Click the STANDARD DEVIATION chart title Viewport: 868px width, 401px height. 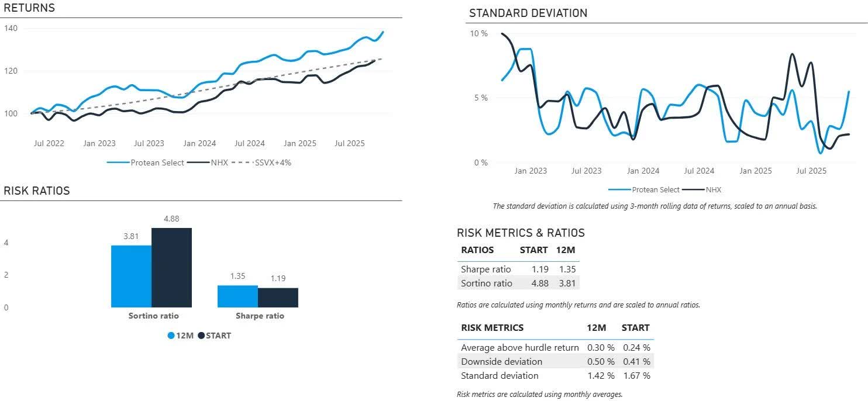[x=528, y=13]
